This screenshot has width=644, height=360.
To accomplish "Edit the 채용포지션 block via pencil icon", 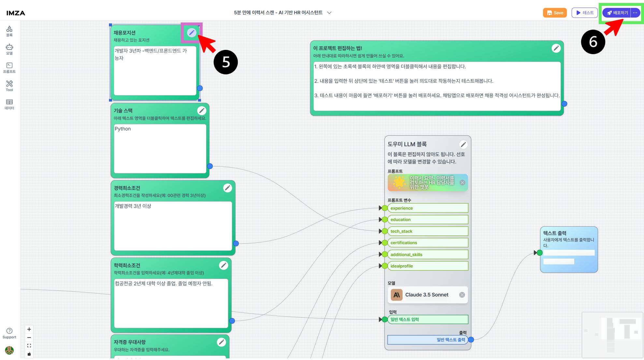I will (192, 32).
